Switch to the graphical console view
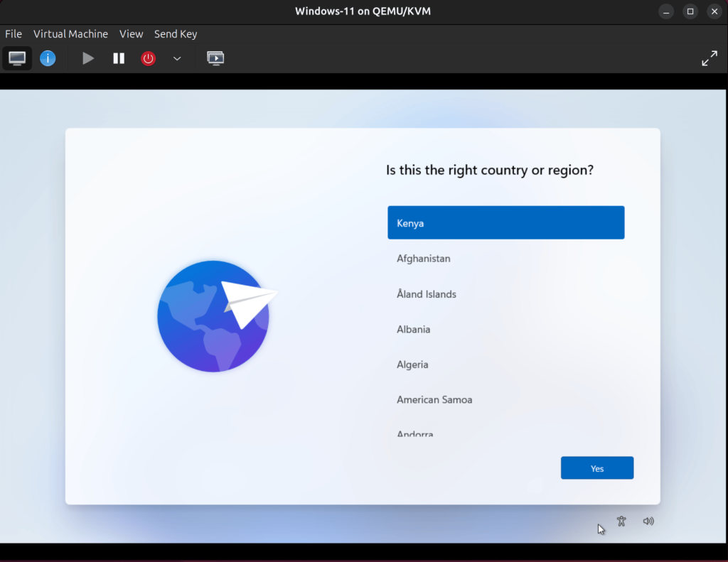728x562 pixels. point(16,58)
